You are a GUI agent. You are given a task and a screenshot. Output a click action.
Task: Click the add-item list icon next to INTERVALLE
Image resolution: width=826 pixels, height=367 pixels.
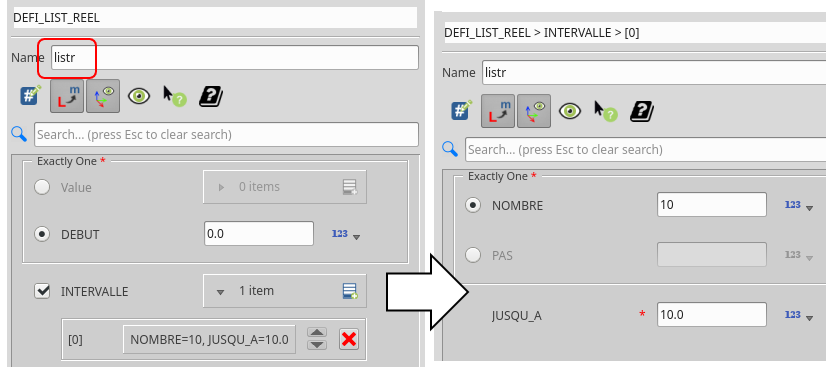[350, 291]
